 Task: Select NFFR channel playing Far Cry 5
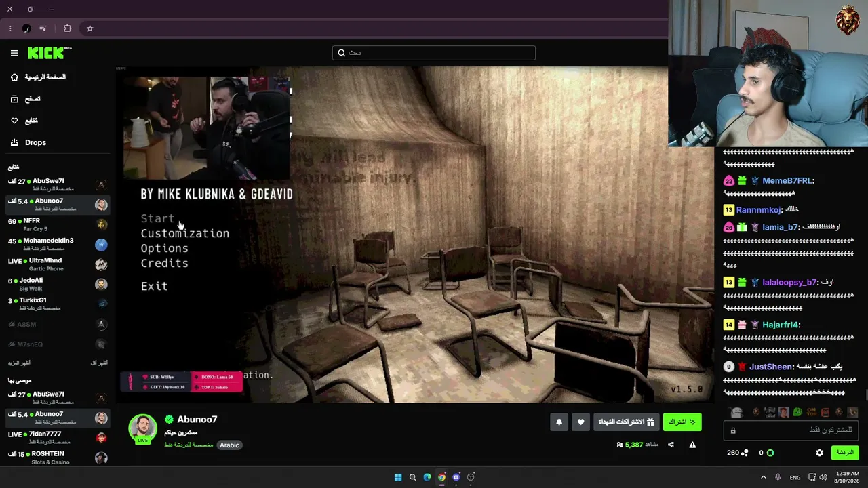58,224
